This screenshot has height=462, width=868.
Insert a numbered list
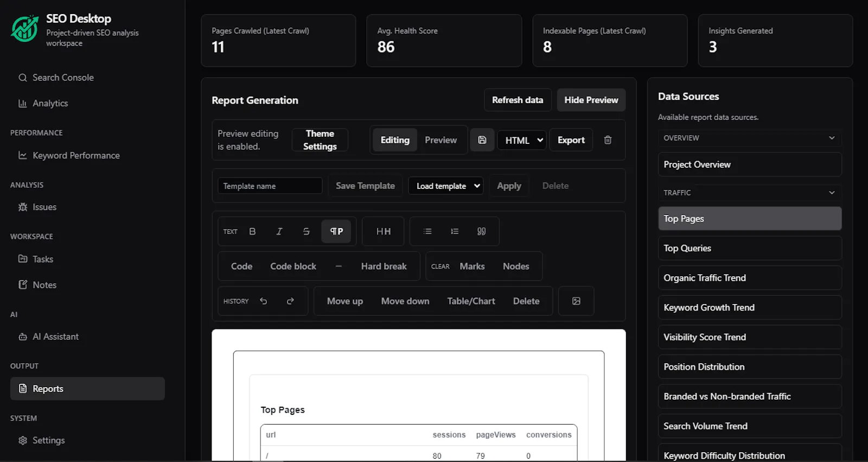coord(455,231)
